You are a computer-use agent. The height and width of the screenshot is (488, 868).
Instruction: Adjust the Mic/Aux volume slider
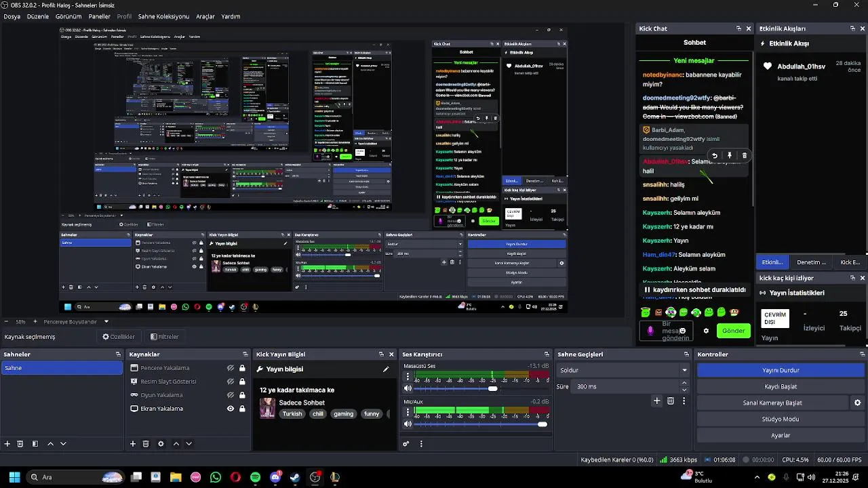[542, 424]
